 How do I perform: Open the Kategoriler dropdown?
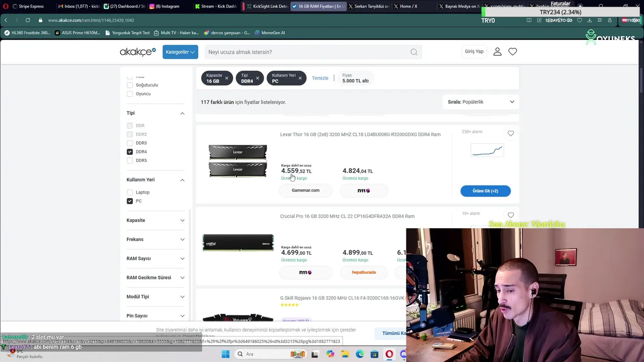[180, 52]
